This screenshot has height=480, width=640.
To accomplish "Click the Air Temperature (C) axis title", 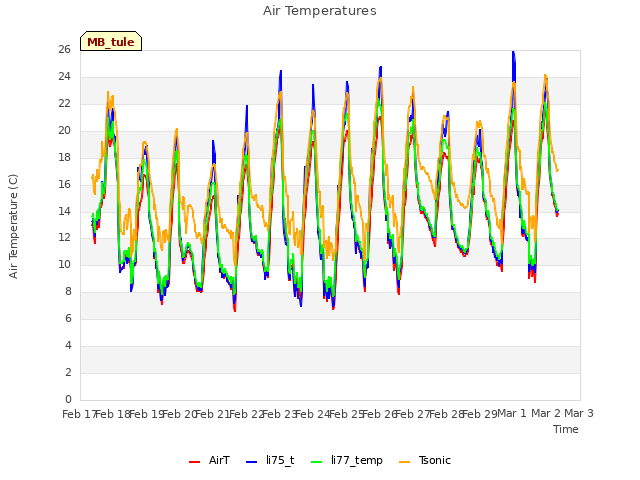I will pos(13,227).
